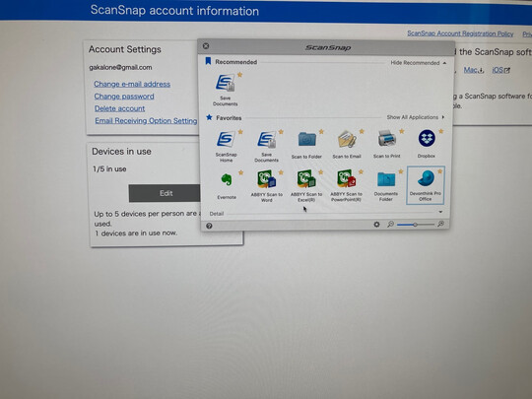Launch the ScanSnap Home icon in Favorites
532x399 pixels.
226,140
